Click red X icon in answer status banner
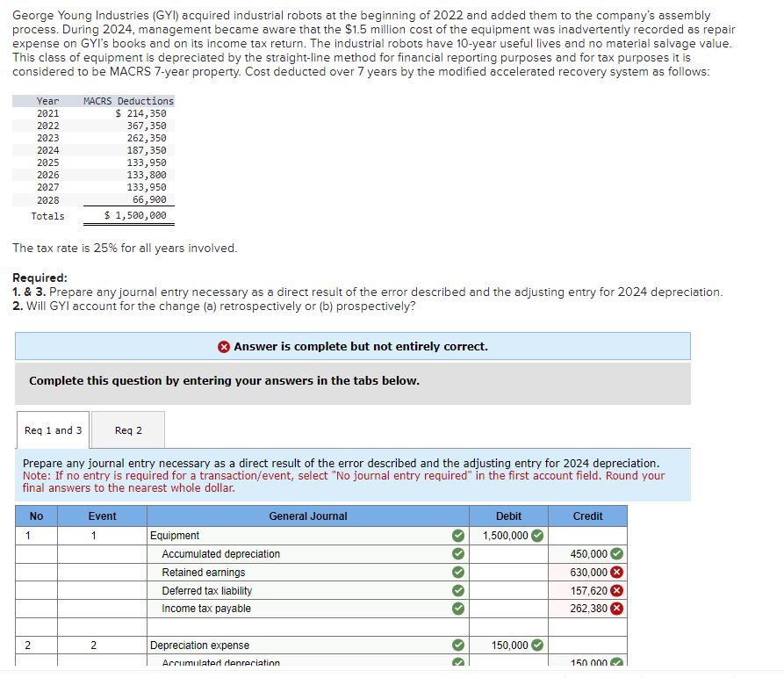 pyautogui.click(x=224, y=347)
